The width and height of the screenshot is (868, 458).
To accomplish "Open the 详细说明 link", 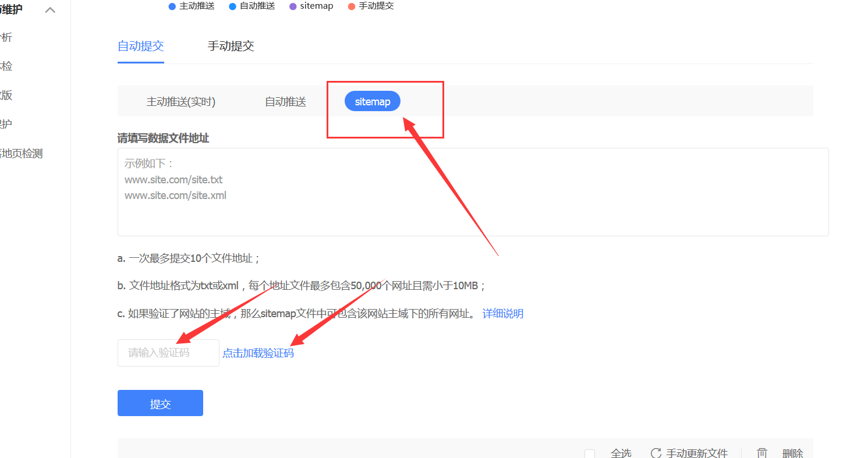I will [502, 314].
